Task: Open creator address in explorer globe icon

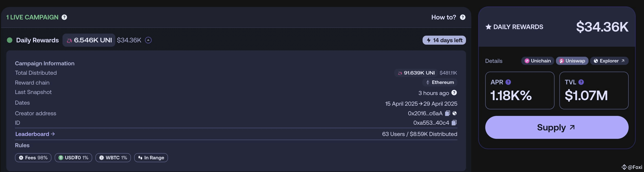Action: pos(455,113)
